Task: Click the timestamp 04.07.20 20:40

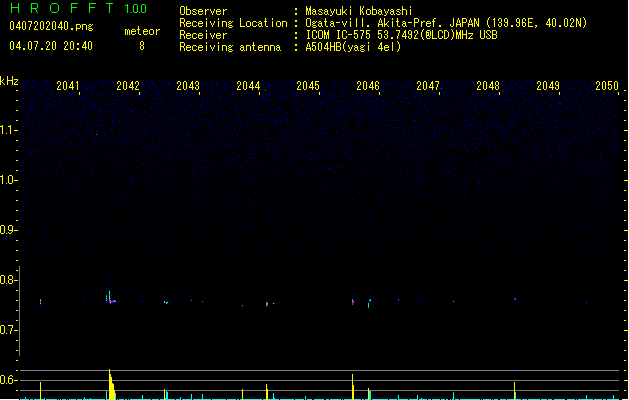Action: 51,46
